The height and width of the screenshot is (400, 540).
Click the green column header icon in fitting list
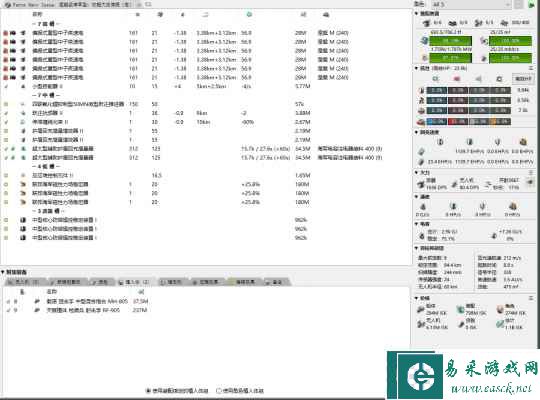(x=249, y=14)
